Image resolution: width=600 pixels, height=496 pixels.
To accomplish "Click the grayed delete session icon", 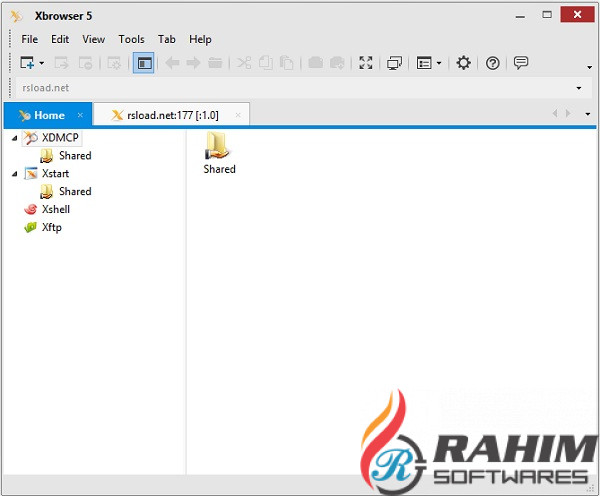I will click(85, 63).
